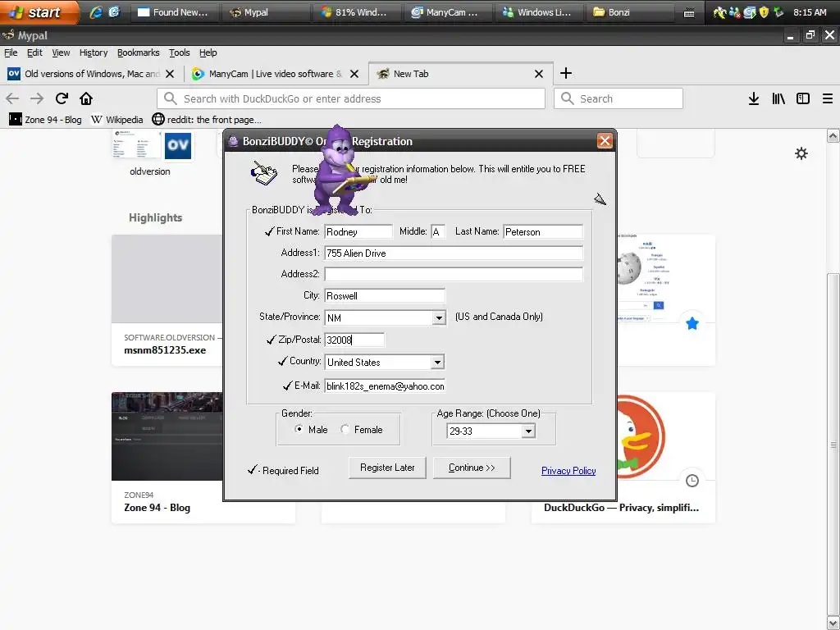The image size is (840, 630).
Task: Click the blue star bookmark badge on Wikipedia tile
Action: (x=692, y=323)
